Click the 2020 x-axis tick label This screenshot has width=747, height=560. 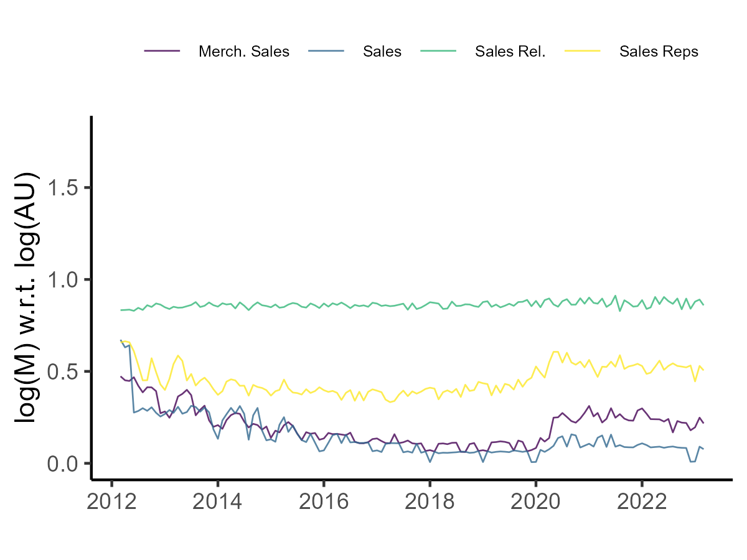coord(535,502)
